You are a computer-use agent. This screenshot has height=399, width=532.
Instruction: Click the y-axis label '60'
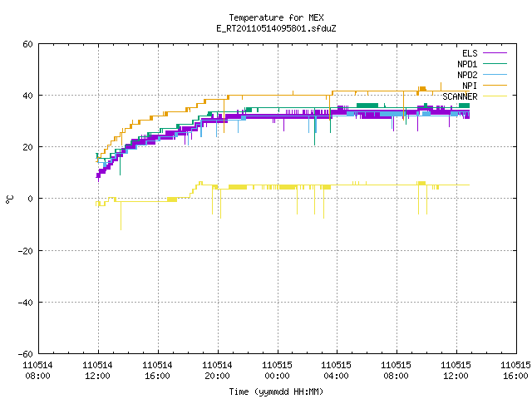(27, 44)
